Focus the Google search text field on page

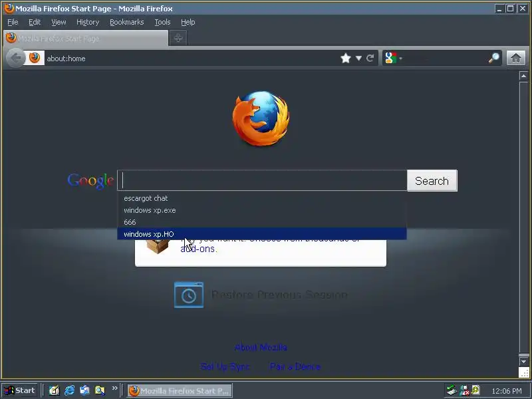(x=262, y=180)
